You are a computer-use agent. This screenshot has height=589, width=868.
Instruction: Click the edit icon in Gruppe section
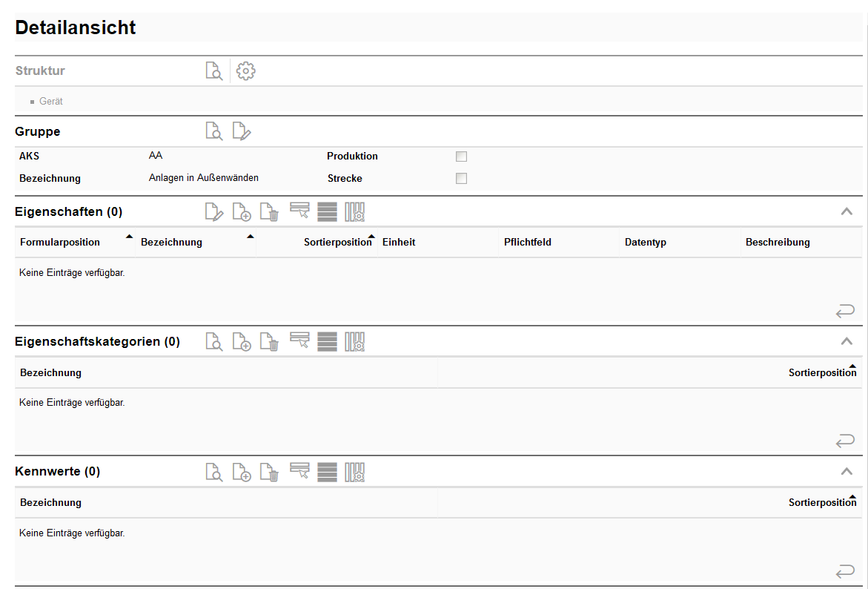(x=242, y=131)
